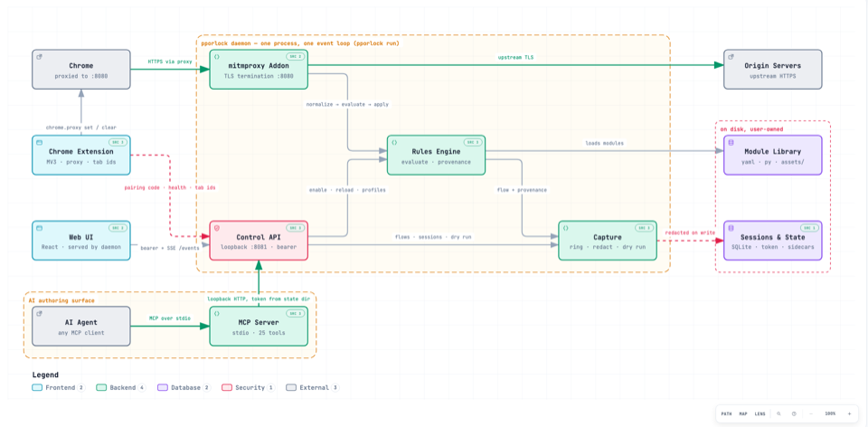Click the code braces icon on MCP Server

click(217, 314)
